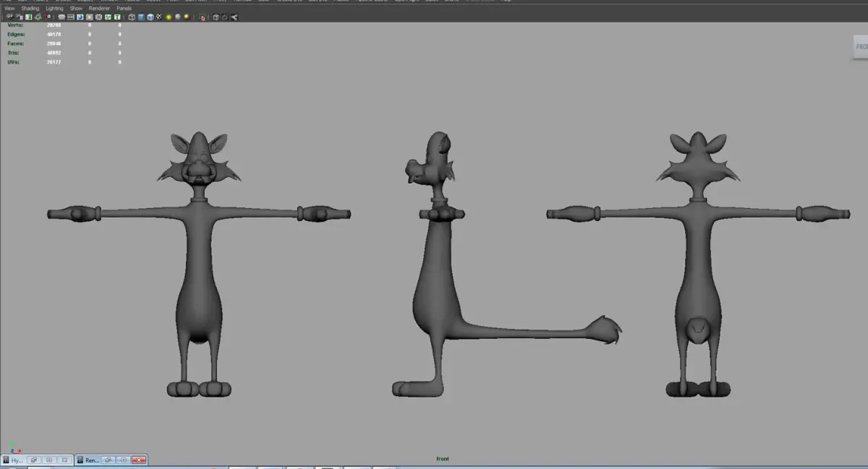Viewport: 868px width, 469px height.
Task: Toggle the X-Ray cube icon
Action: coord(216,17)
